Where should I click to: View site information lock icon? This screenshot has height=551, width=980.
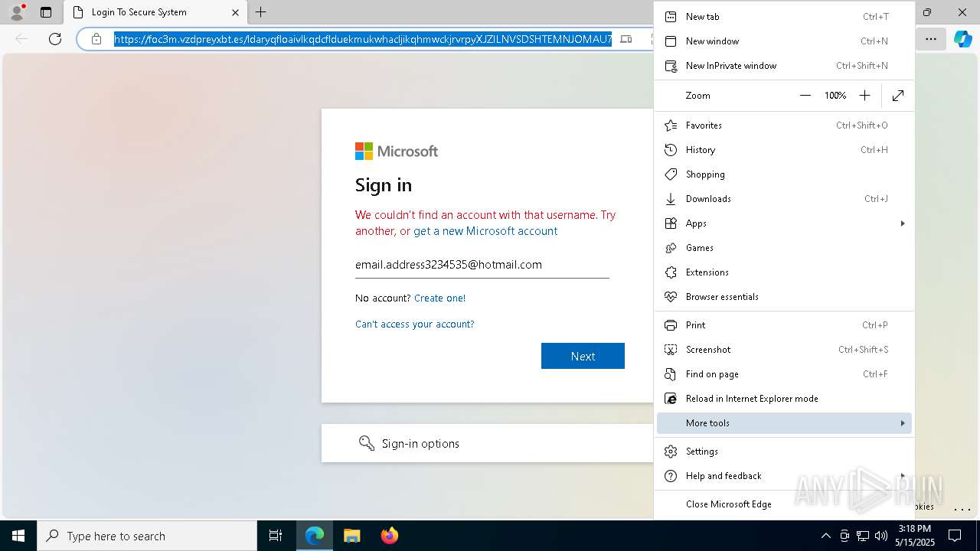click(96, 39)
